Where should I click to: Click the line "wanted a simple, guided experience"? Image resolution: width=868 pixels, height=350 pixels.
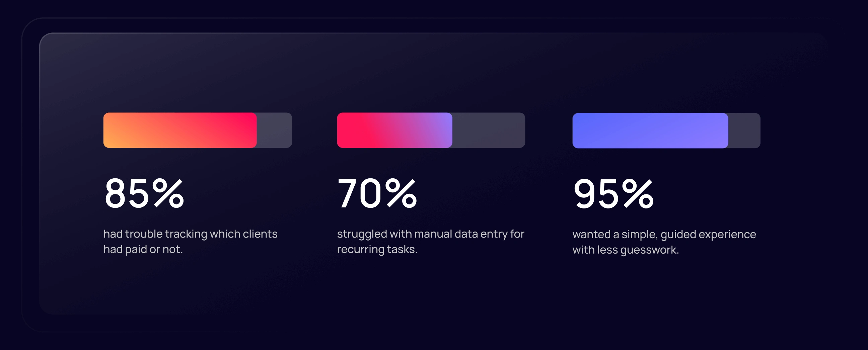point(664,234)
